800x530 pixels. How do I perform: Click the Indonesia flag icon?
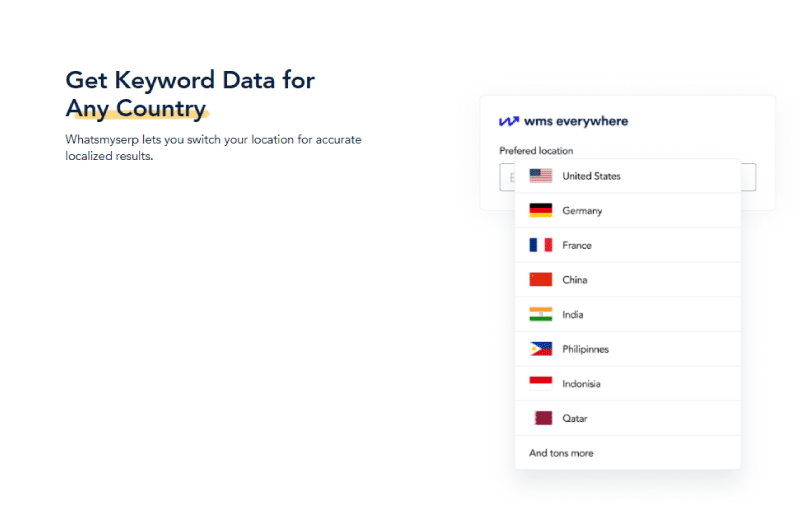(x=540, y=384)
